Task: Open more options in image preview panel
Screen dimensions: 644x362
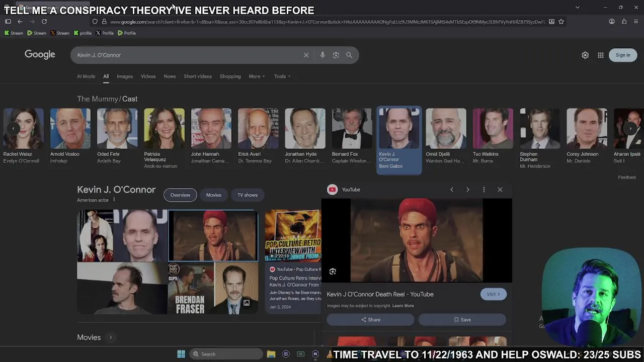Action: click(x=484, y=190)
